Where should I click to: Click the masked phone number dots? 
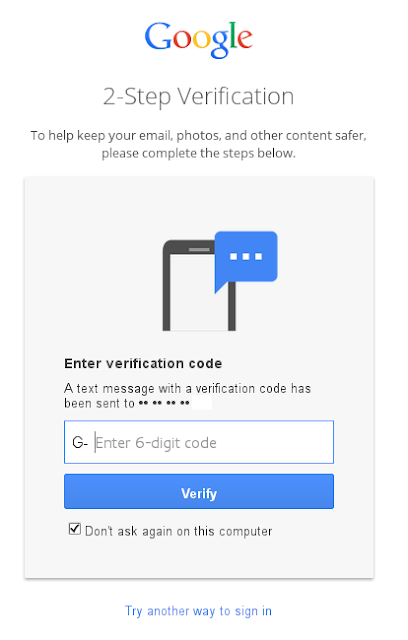(x=164, y=403)
